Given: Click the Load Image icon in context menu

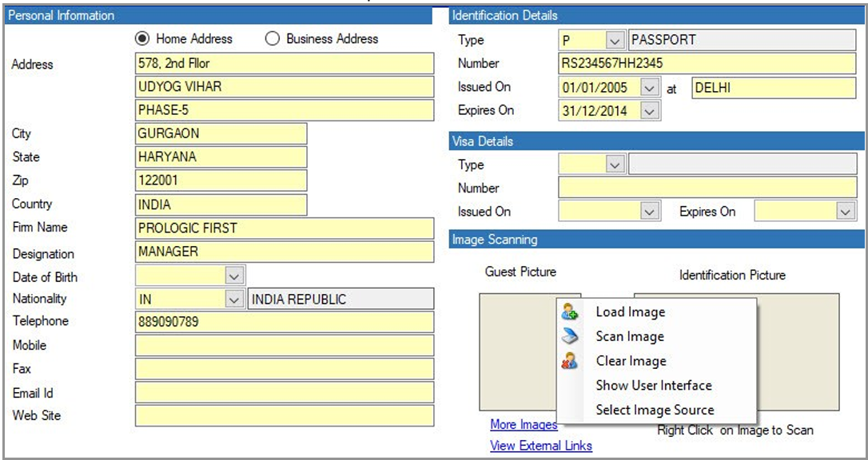Looking at the screenshot, I should 570,312.
